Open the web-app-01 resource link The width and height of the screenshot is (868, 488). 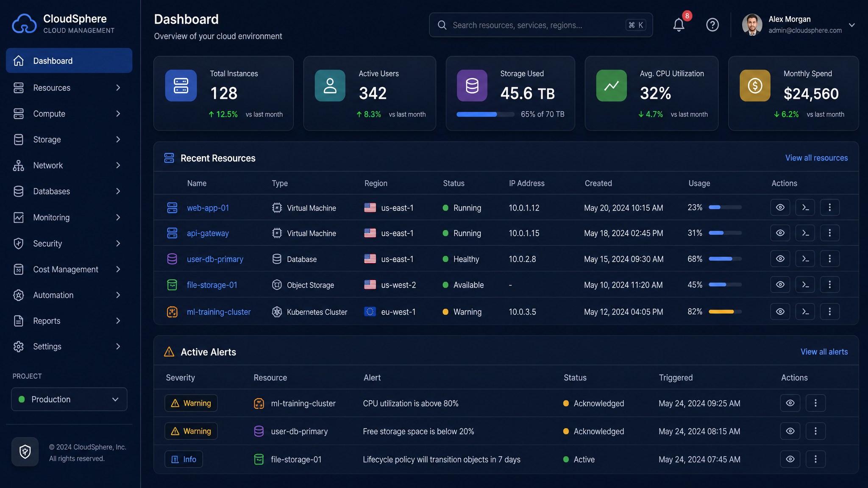pos(208,208)
